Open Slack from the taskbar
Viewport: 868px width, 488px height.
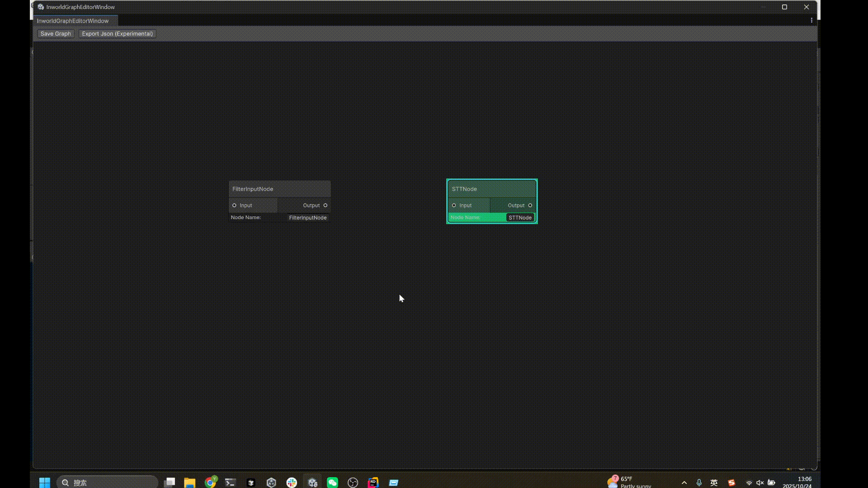click(292, 482)
